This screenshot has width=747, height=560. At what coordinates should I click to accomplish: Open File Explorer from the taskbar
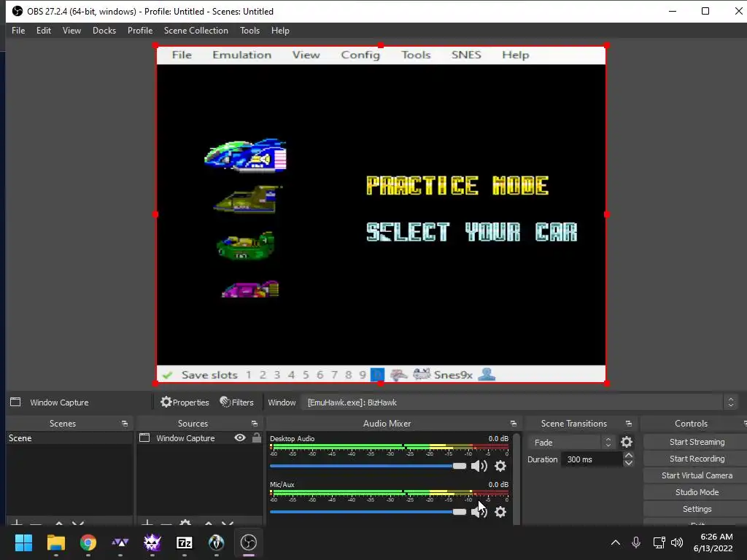point(55,542)
